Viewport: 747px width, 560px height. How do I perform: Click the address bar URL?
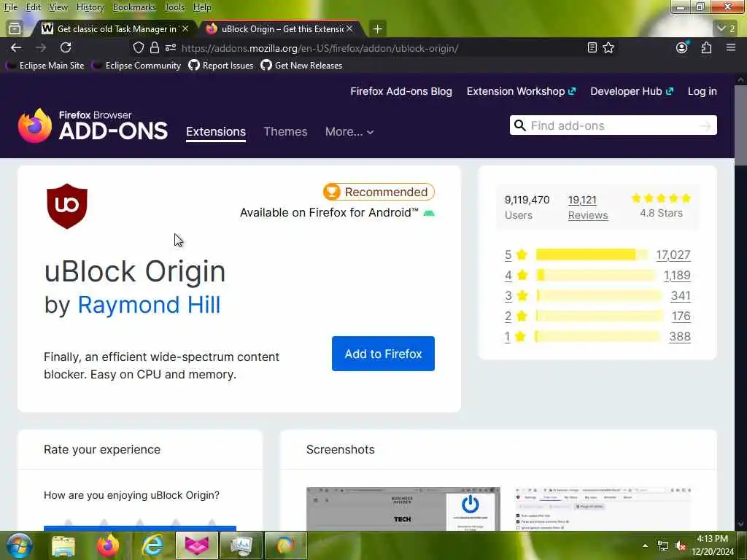[x=320, y=48]
